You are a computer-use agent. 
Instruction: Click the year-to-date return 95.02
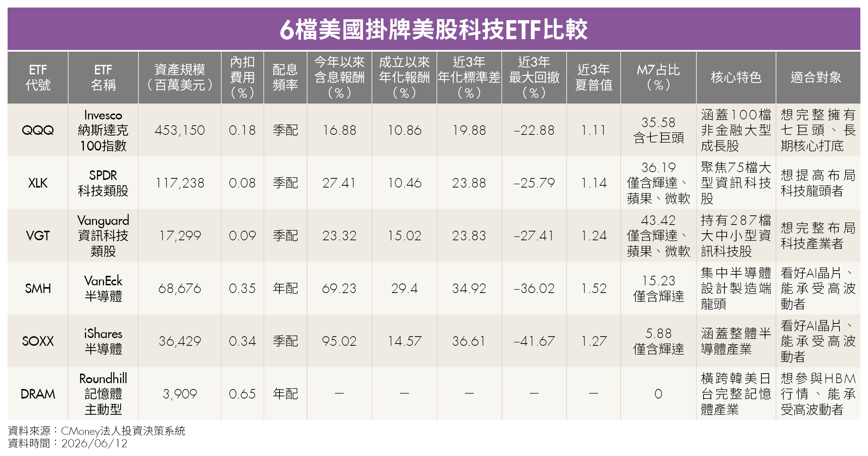(339, 341)
